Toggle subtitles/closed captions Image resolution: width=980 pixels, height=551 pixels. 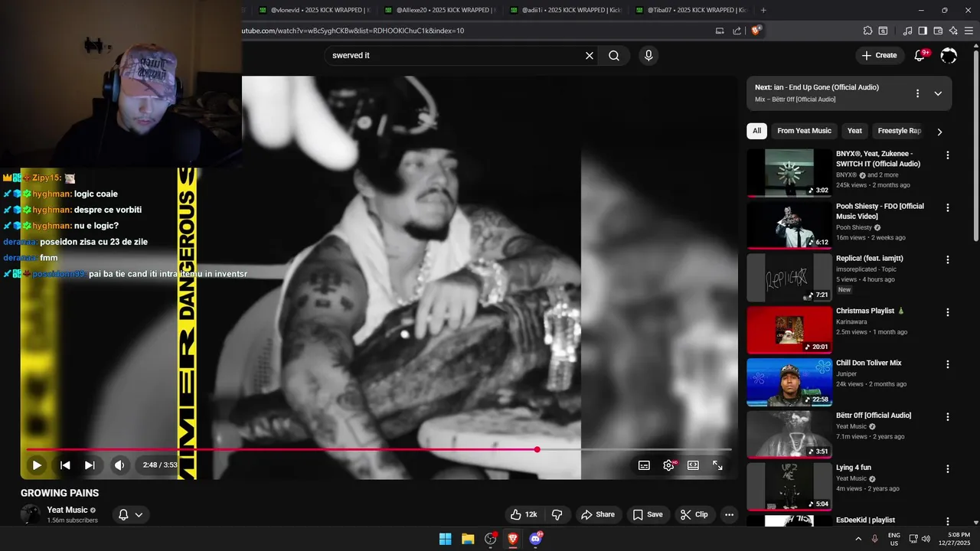(x=645, y=465)
